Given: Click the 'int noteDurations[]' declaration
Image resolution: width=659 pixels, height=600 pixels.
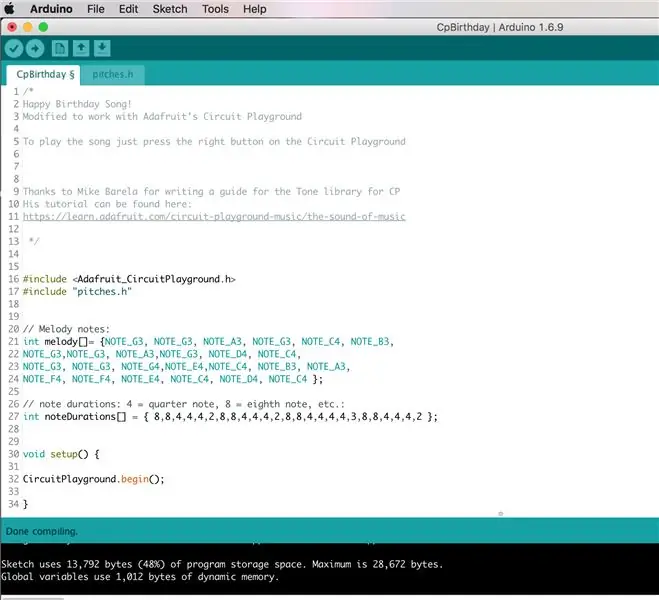Looking at the screenshot, I should pos(230,417).
